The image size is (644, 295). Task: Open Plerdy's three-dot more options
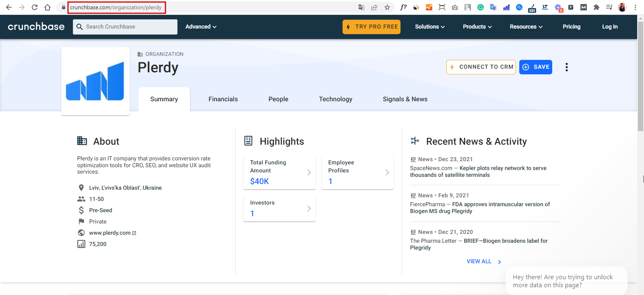[x=567, y=67]
